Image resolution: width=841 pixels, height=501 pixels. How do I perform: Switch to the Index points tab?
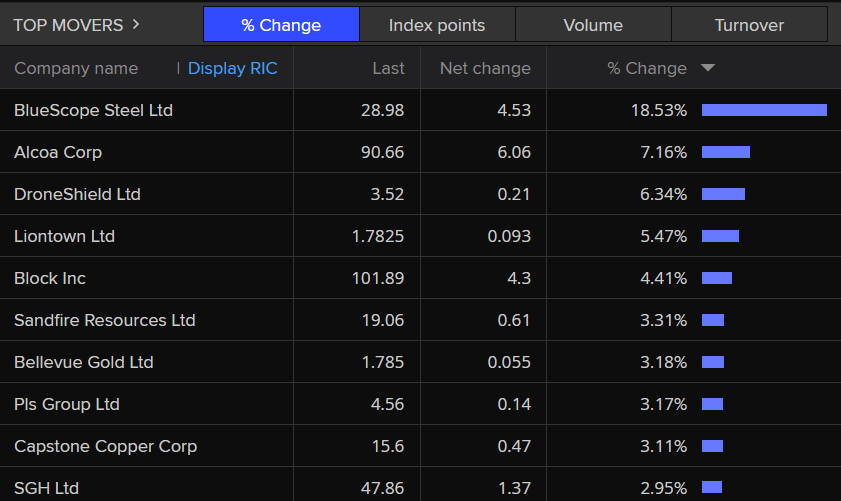tap(437, 25)
